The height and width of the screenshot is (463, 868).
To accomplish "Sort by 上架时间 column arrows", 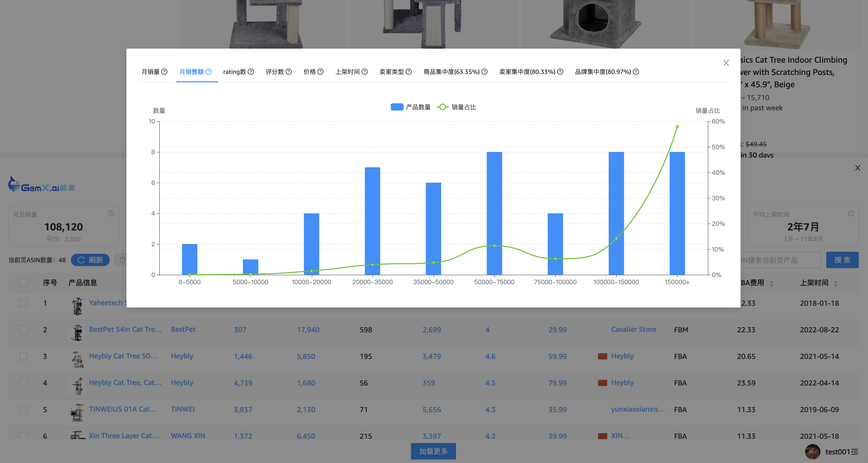I will [836, 283].
